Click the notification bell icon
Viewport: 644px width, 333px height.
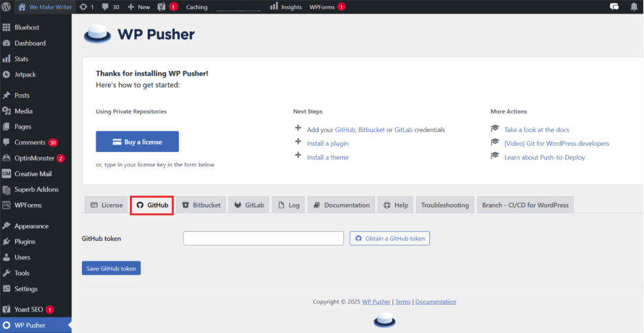pos(634,7)
